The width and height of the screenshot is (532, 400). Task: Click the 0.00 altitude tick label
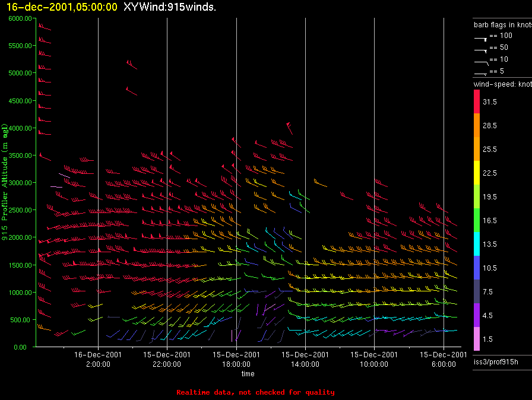[20, 347]
